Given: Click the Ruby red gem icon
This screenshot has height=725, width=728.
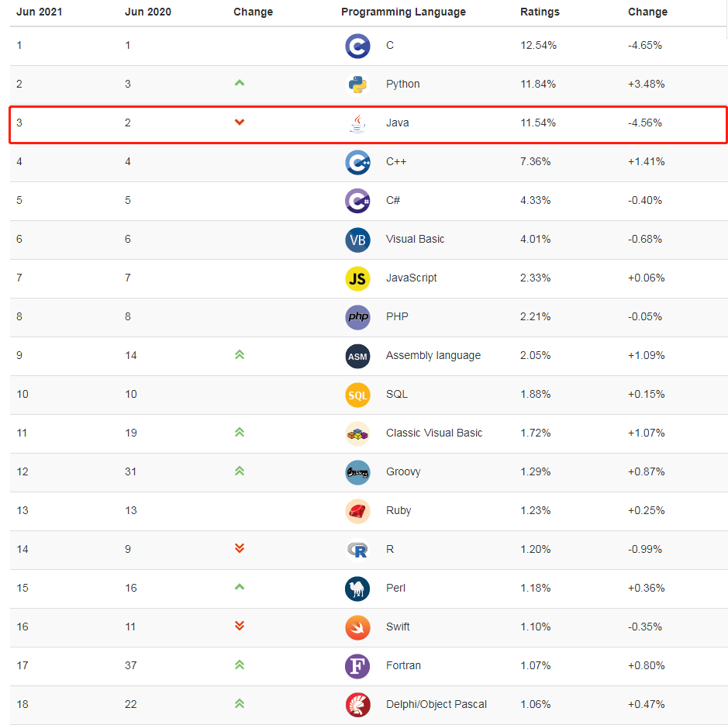Looking at the screenshot, I should 357,511.
